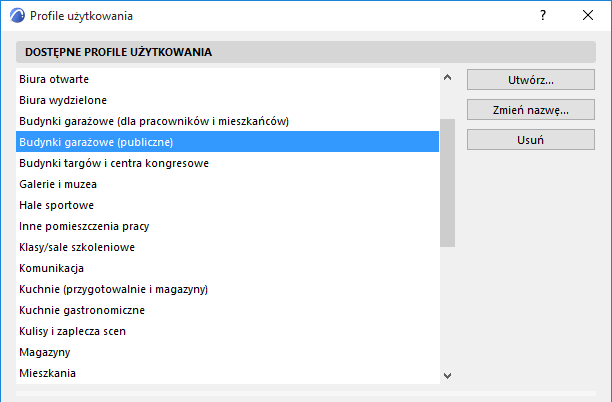The width and height of the screenshot is (612, 402).
Task: Click the Utwórz... button
Action: click(531, 80)
